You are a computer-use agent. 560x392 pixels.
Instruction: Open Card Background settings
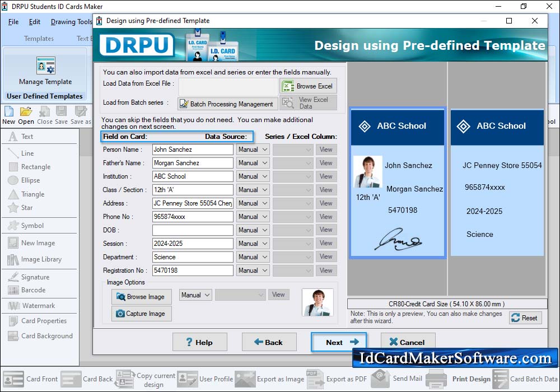click(40, 336)
